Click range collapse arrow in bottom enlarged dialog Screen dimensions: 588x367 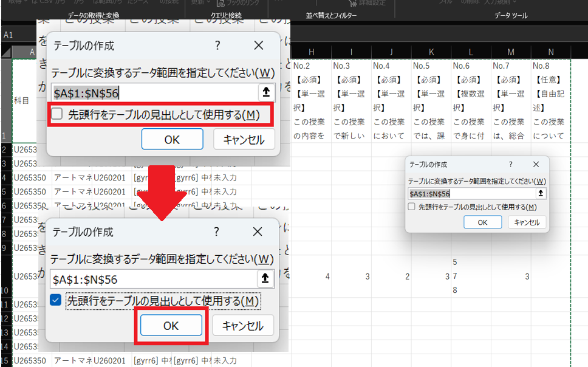point(265,279)
